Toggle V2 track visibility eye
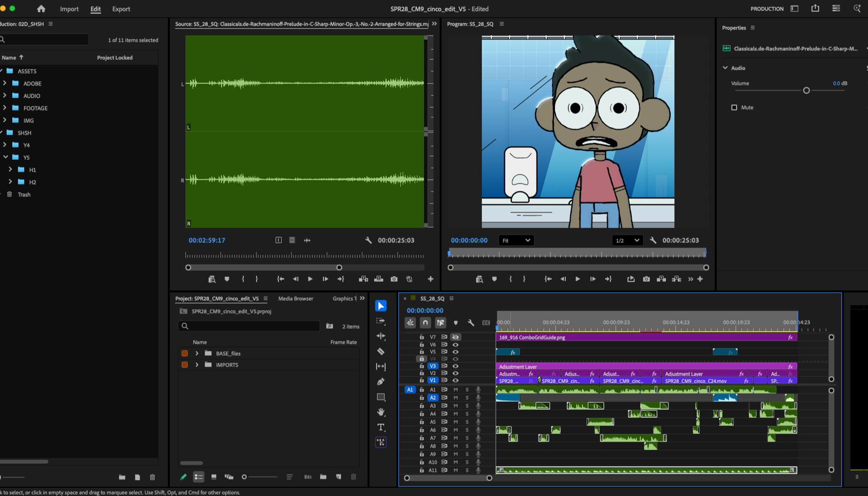 pos(456,373)
